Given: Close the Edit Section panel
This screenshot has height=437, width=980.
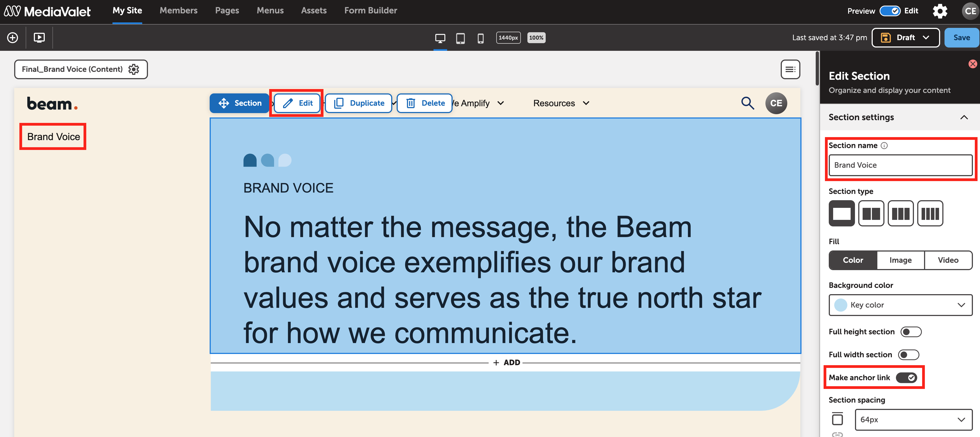Looking at the screenshot, I should (x=972, y=64).
